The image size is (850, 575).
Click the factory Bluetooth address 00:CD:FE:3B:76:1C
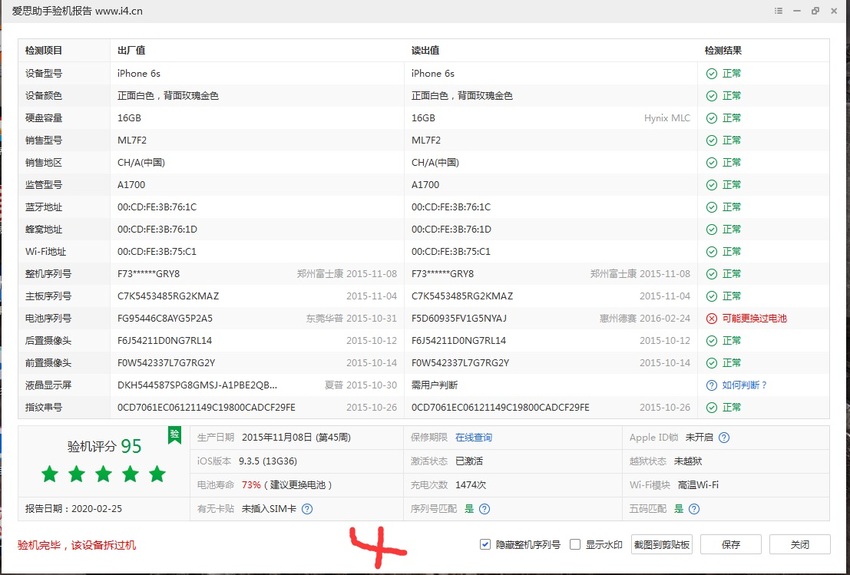click(157, 207)
